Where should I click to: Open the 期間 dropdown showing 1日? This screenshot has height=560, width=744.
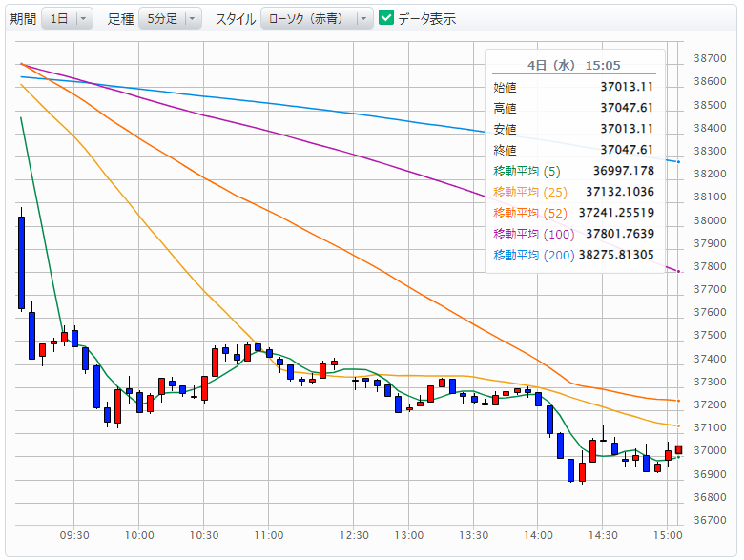[67, 19]
